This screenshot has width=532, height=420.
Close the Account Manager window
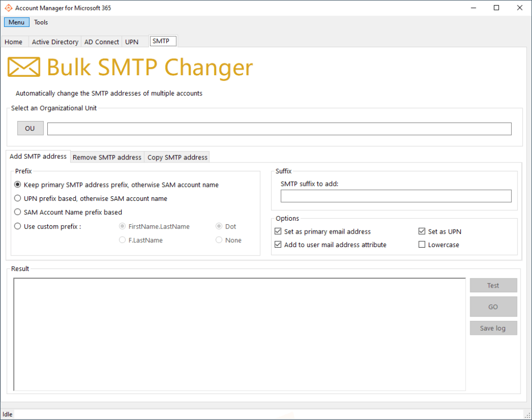(520, 8)
